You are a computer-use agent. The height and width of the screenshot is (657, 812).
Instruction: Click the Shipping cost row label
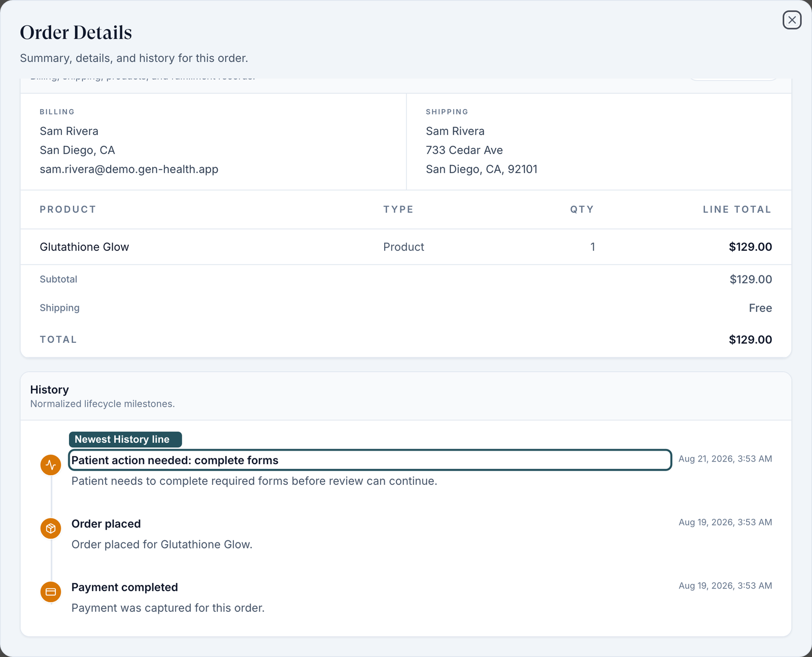(59, 308)
